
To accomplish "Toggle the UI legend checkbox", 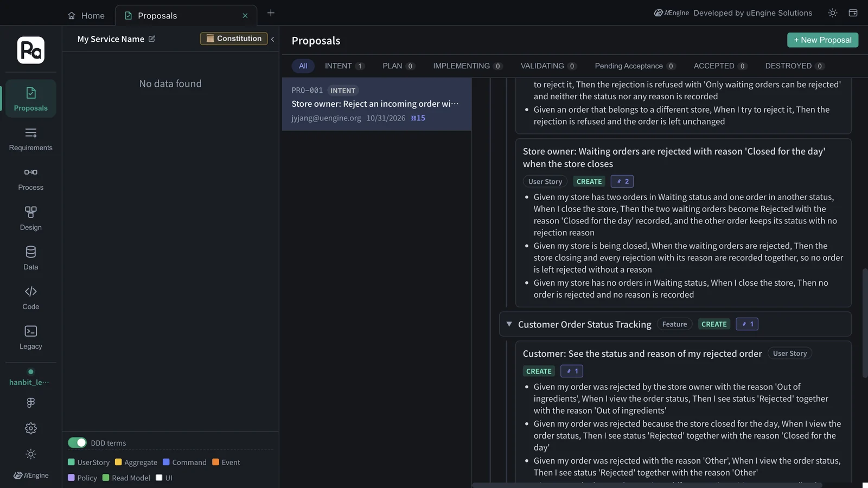I will [x=159, y=478].
